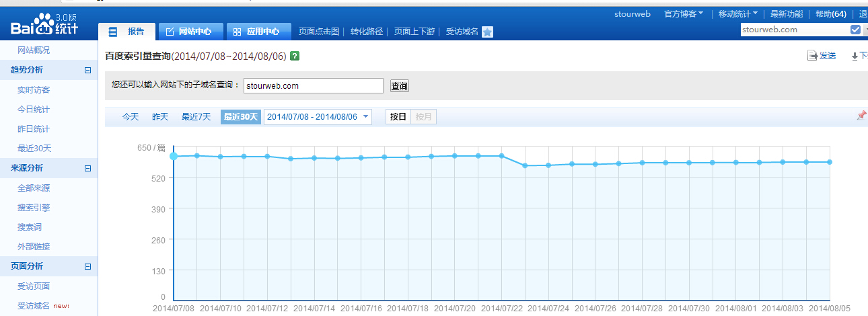This screenshot has width=868, height=316.
Task: Switch chart to 按月 monthly view
Action: pos(423,117)
